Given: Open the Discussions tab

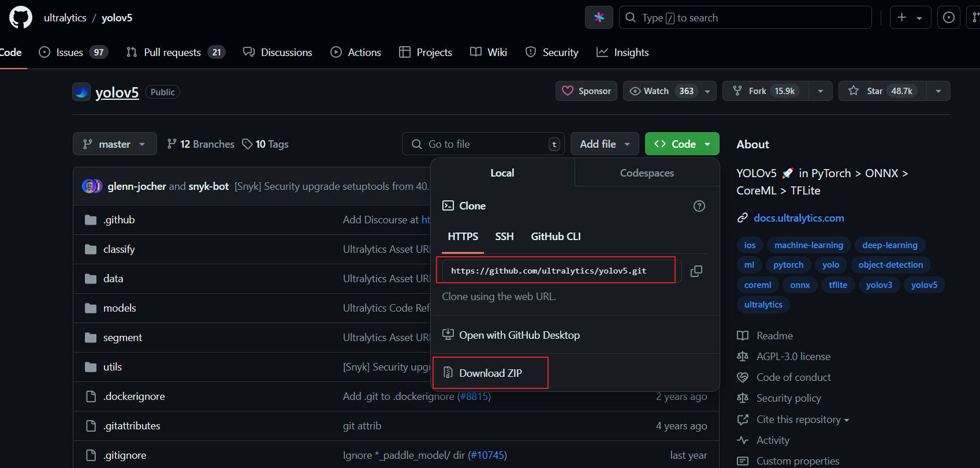Looking at the screenshot, I should pyautogui.click(x=278, y=52).
